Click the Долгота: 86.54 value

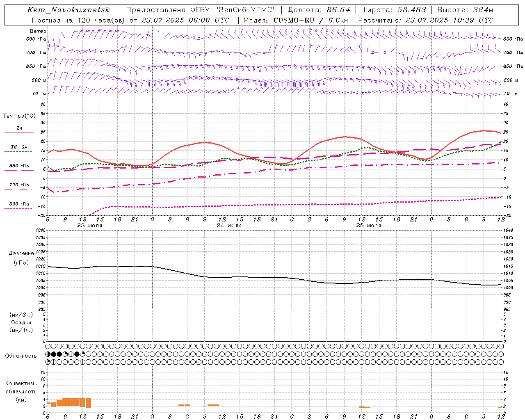pos(319,10)
